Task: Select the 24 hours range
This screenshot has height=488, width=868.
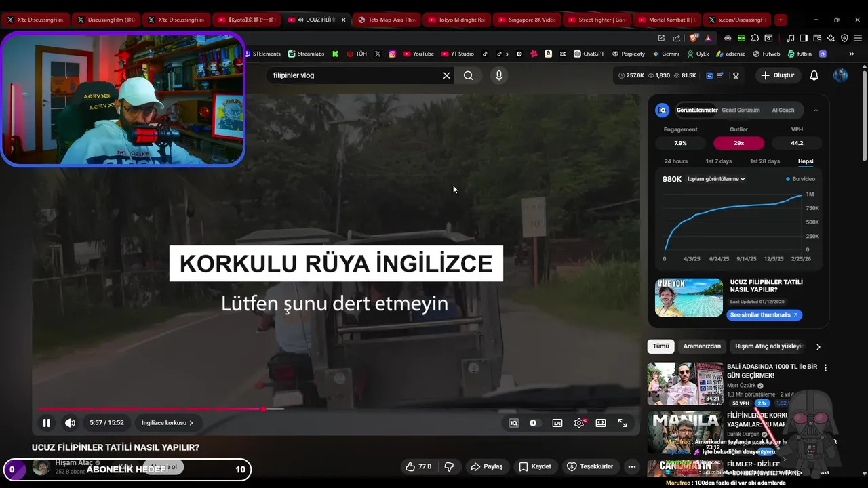Action: [x=675, y=161]
